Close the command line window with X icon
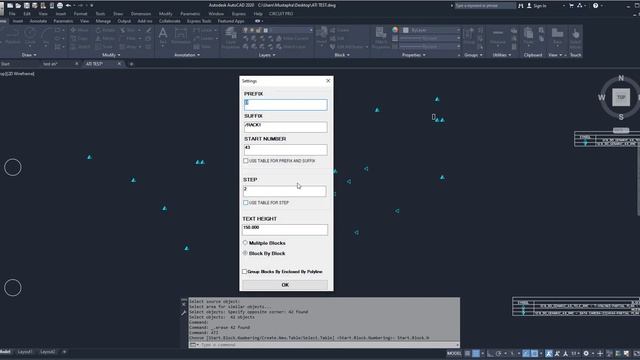Image resolution: width=640 pixels, height=360 pixels. (184, 304)
